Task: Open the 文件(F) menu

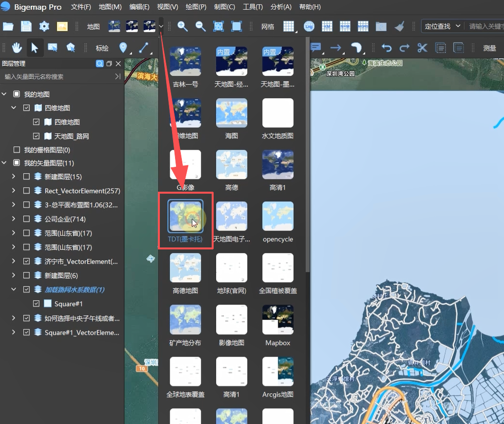Action: (x=81, y=7)
